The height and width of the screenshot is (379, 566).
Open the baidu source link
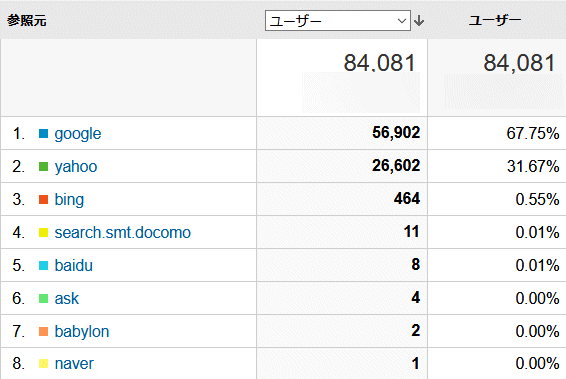(74, 266)
